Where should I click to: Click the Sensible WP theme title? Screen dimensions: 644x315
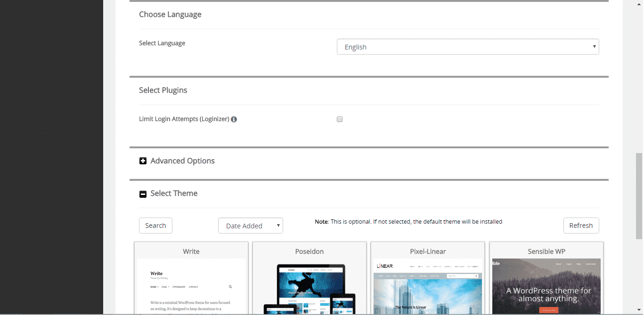(546, 251)
